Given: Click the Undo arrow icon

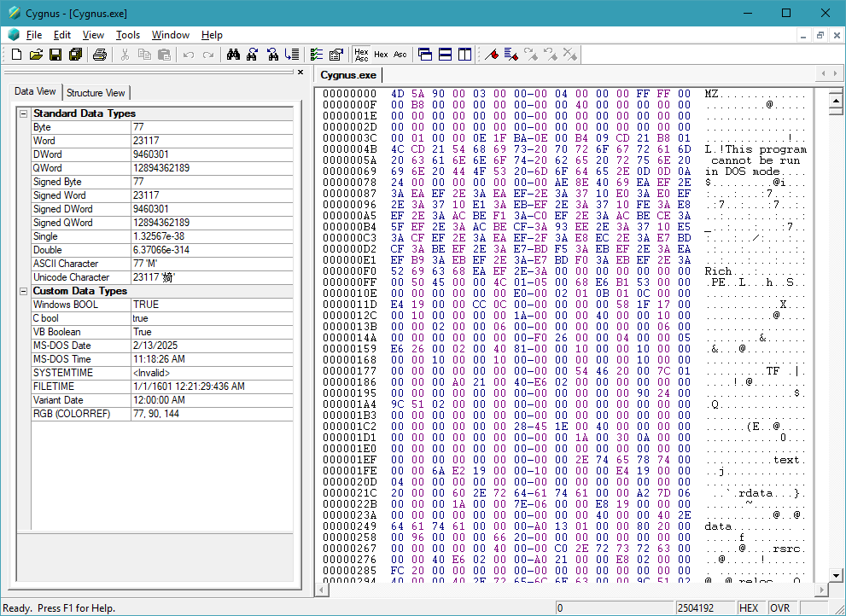Looking at the screenshot, I should tap(189, 55).
